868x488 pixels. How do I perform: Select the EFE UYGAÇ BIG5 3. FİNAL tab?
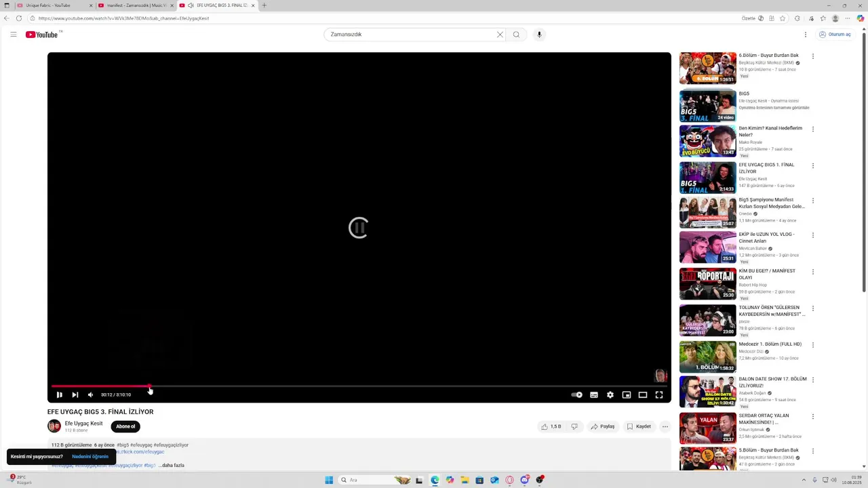point(217,5)
